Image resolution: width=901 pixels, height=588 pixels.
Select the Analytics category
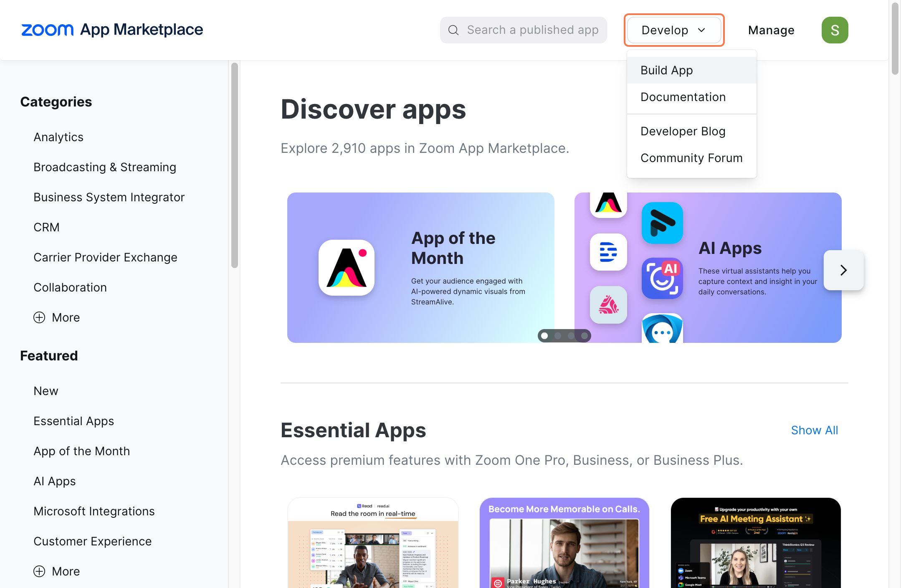58,137
